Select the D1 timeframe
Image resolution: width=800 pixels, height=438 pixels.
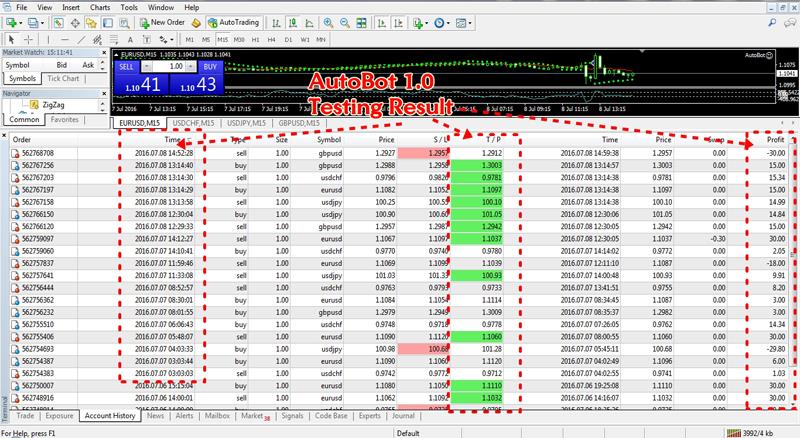pos(288,39)
